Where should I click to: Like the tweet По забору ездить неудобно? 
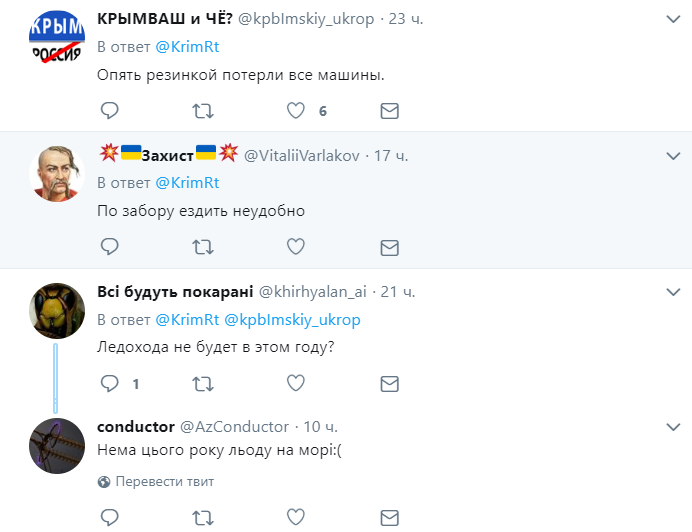point(296,247)
